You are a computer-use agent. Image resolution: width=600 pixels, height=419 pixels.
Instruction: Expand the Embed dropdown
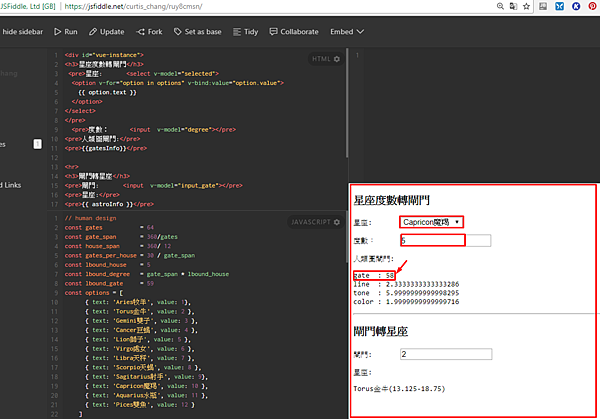pyautogui.click(x=347, y=32)
